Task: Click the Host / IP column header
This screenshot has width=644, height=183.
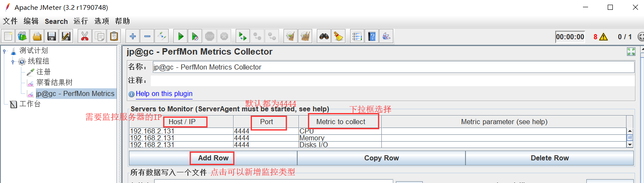Action: click(181, 122)
